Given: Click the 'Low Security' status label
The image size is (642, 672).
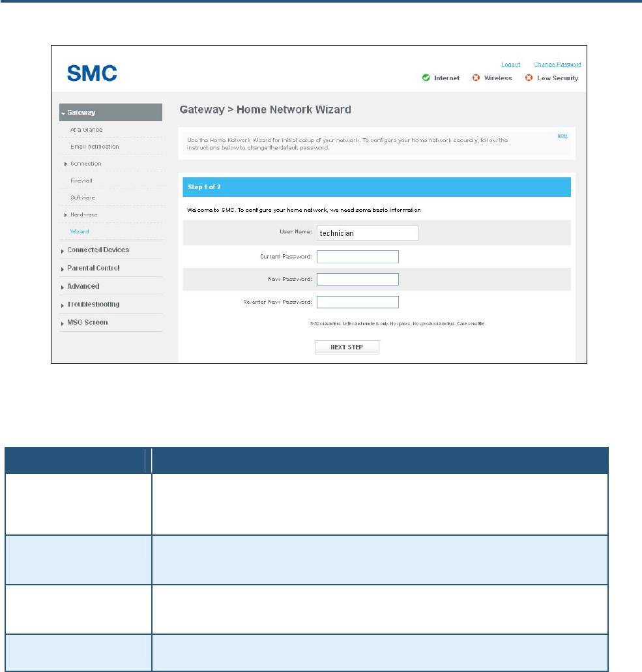Looking at the screenshot, I should click(557, 78).
